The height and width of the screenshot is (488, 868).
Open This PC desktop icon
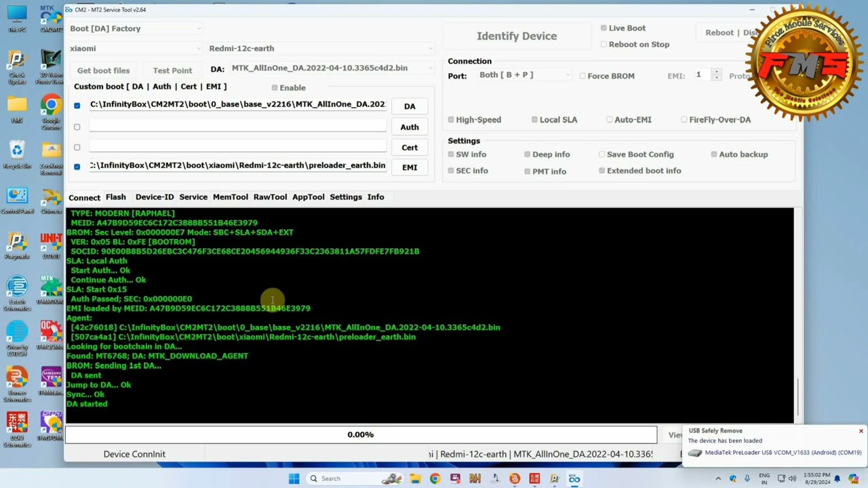(17, 18)
